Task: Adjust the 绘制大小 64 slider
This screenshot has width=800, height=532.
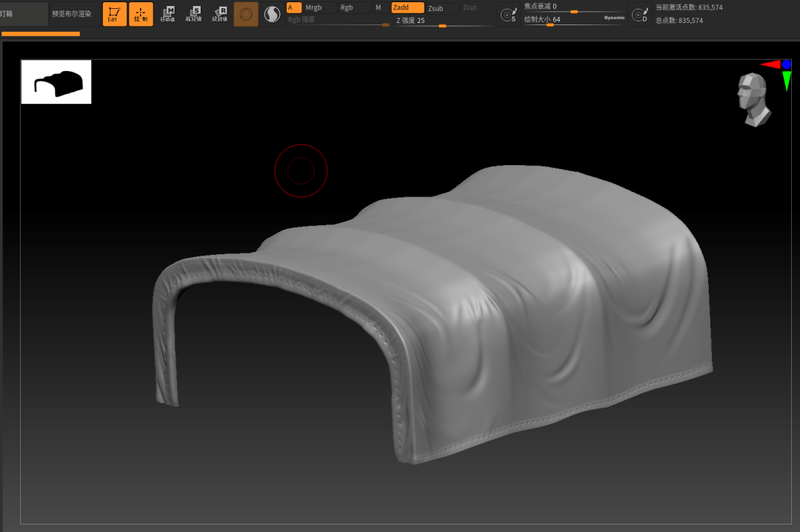Action: point(561,19)
